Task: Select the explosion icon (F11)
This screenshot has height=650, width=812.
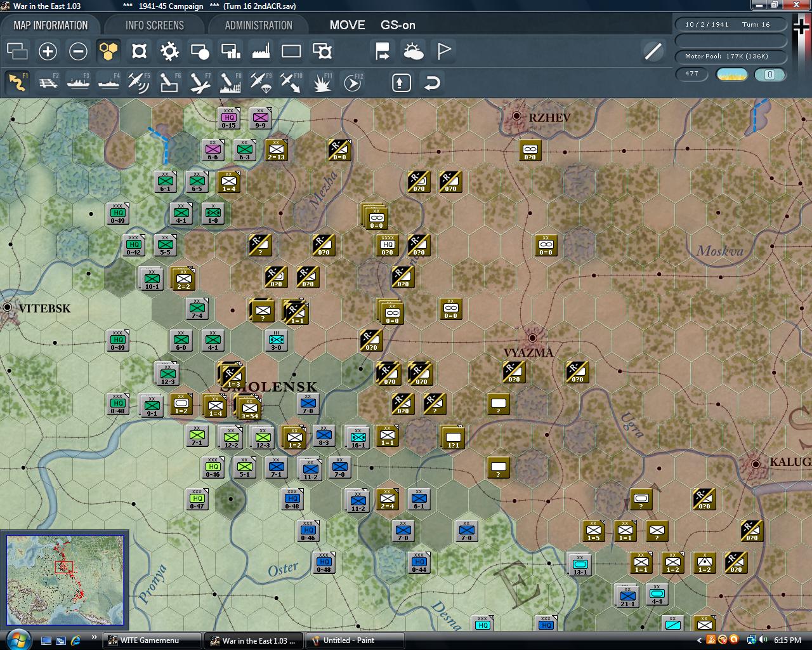Action: [322, 83]
